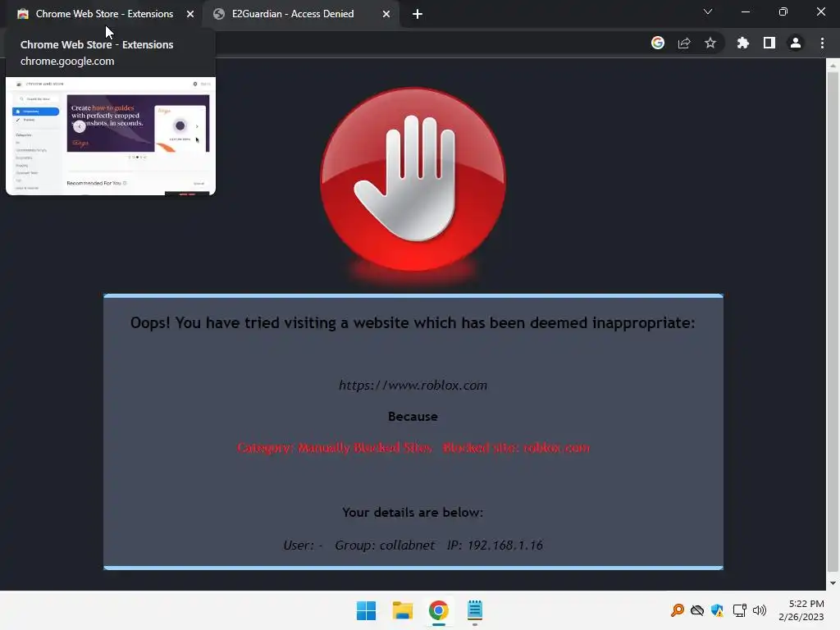Click the red Category Manually Blocked Sites text
Viewport: 840px width, 630px height.
point(413,447)
